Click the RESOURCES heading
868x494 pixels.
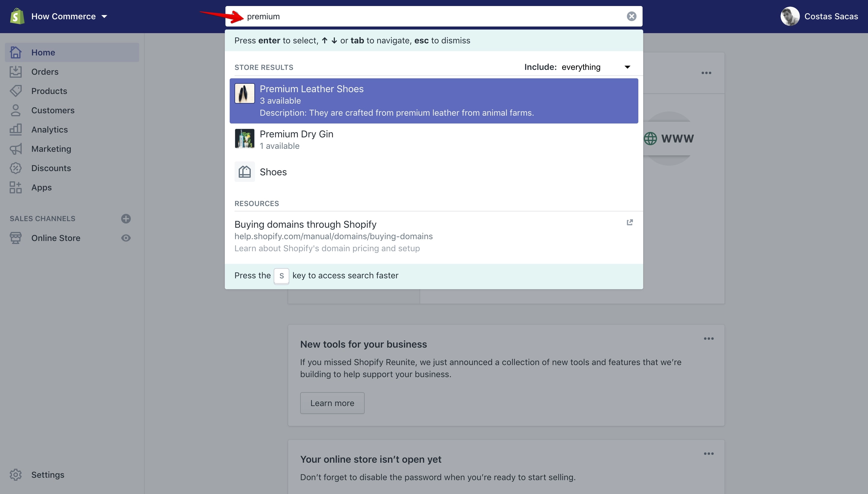point(256,204)
